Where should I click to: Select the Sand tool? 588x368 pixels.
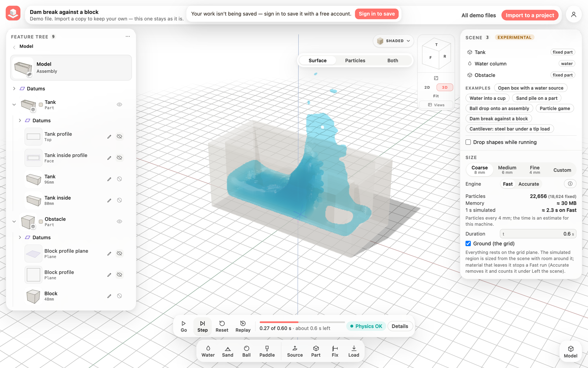227,351
